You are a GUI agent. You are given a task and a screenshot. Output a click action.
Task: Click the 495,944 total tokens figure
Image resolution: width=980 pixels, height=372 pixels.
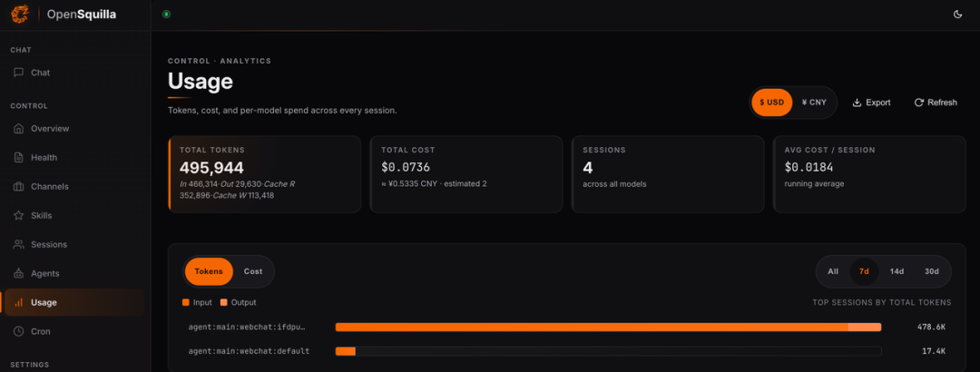pyautogui.click(x=211, y=168)
